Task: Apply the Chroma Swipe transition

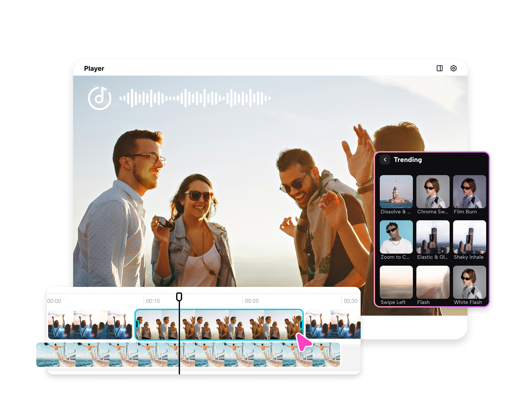Action: point(433,192)
